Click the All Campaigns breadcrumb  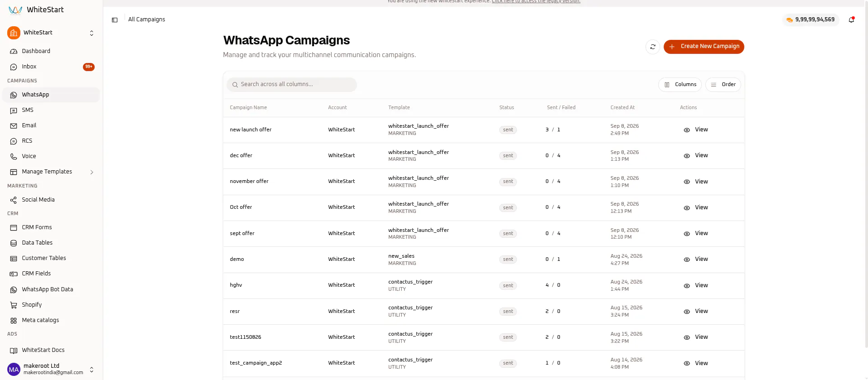(146, 19)
